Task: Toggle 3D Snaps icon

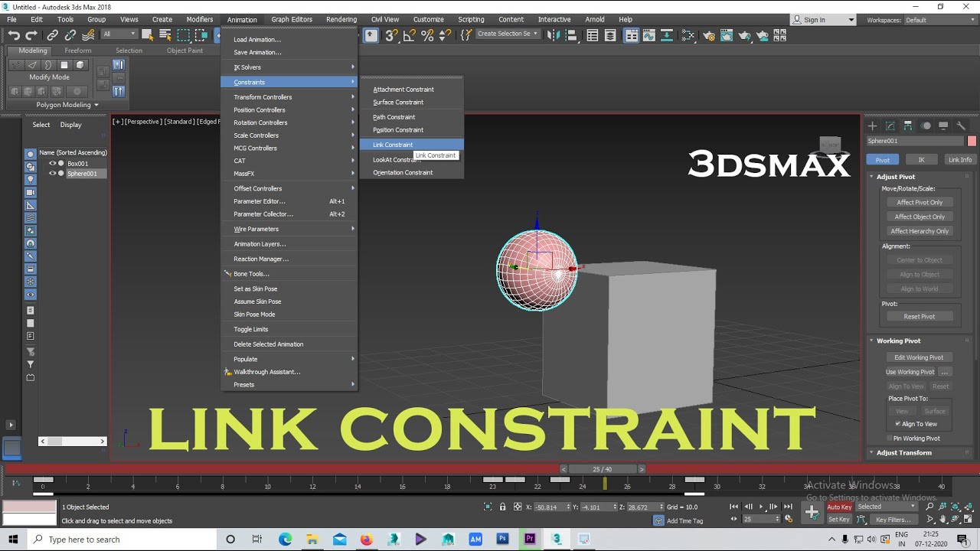Action: (x=391, y=35)
